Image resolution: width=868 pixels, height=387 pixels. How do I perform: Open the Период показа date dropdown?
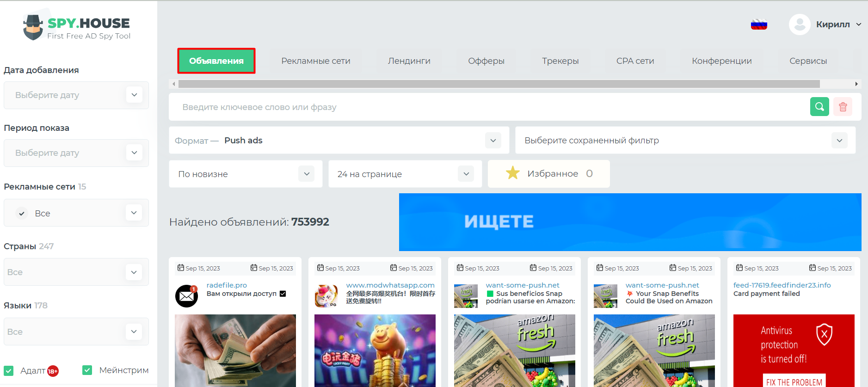[76, 153]
